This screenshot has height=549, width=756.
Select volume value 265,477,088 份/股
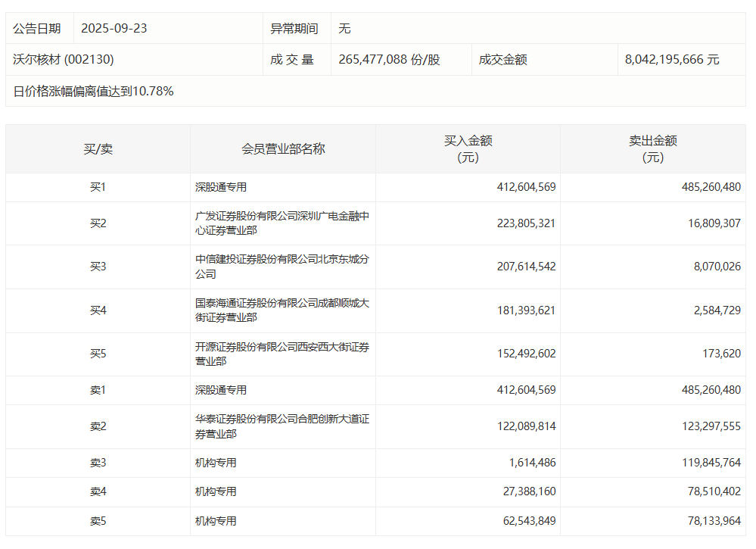click(389, 59)
